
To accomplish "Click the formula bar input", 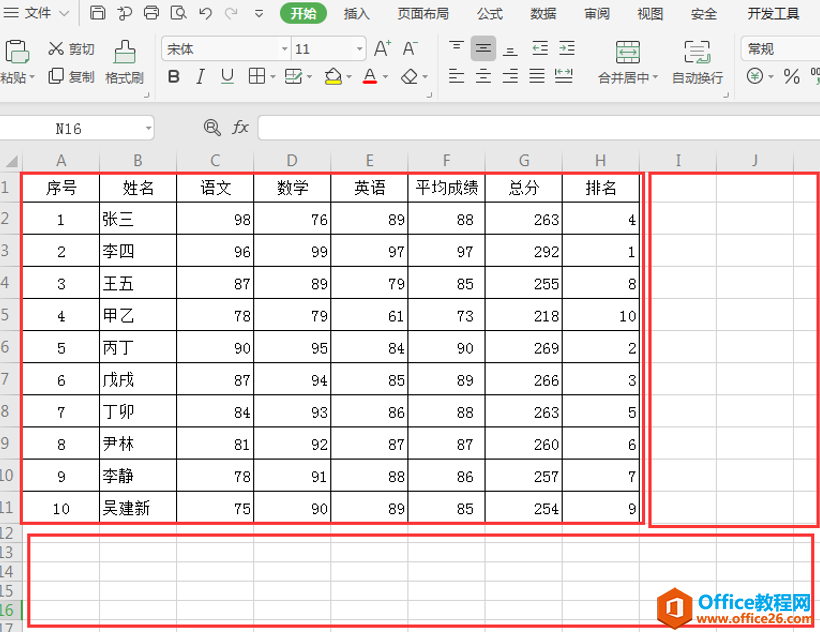I will [539, 128].
